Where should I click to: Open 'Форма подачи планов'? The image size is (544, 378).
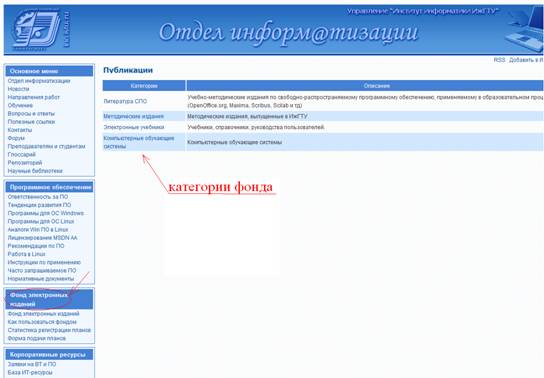point(37,338)
